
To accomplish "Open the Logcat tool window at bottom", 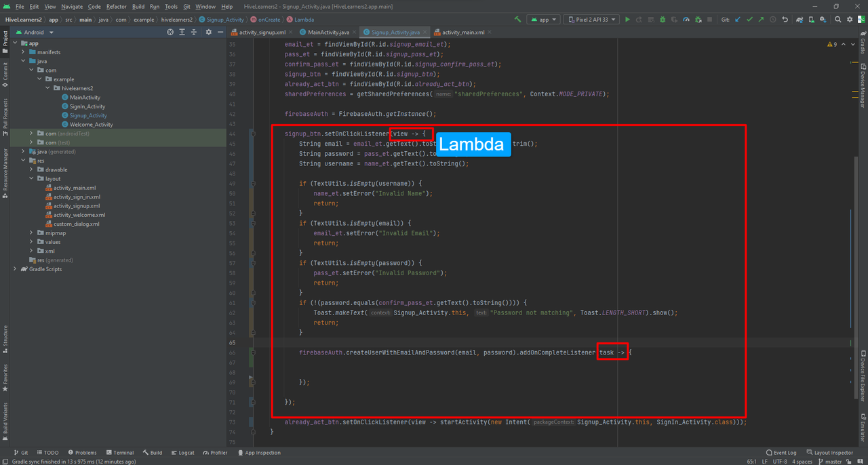I will tap(182, 452).
